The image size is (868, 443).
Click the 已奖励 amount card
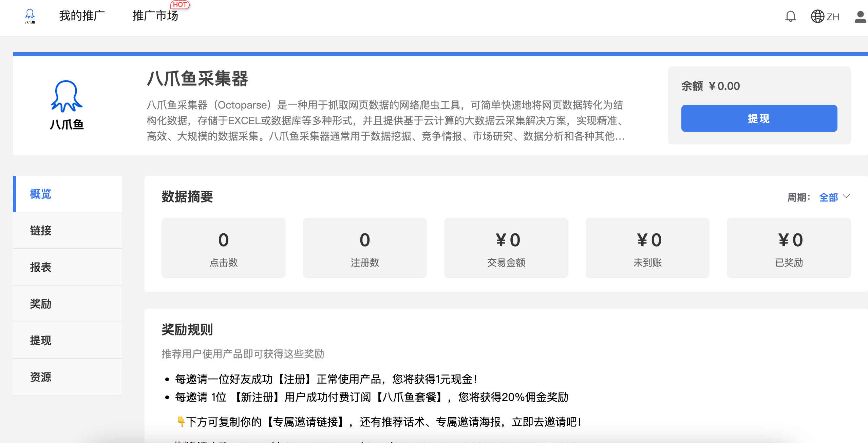(x=789, y=248)
